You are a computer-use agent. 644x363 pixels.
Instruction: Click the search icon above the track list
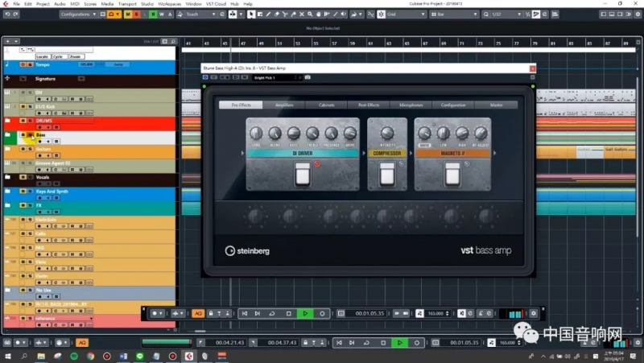[173, 41]
